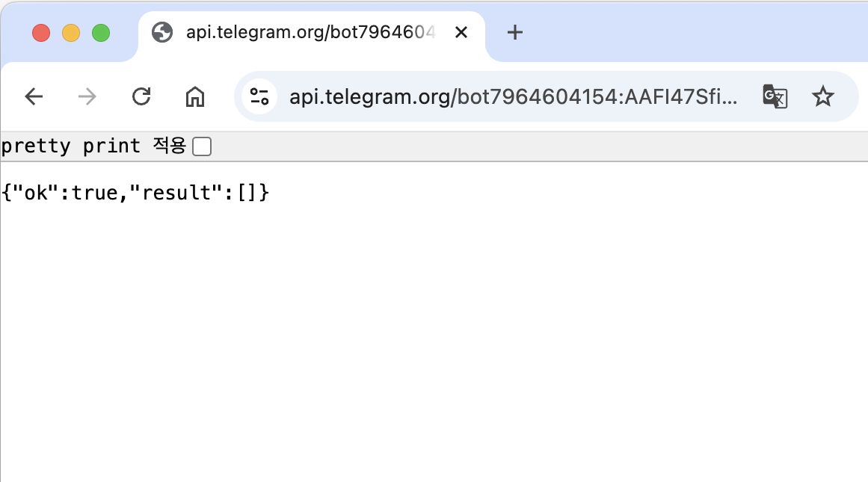This screenshot has width=868, height=482.
Task: Click the red close window button
Action: coord(41,33)
